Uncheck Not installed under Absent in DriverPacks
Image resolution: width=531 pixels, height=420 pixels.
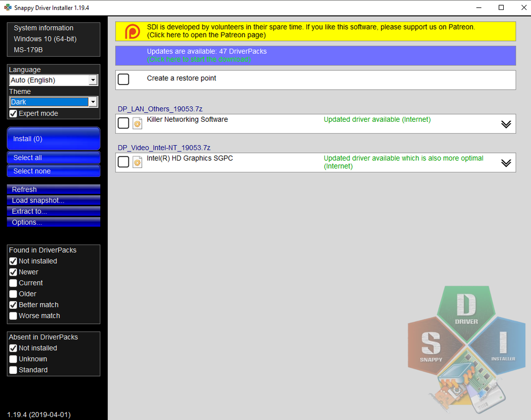point(13,348)
